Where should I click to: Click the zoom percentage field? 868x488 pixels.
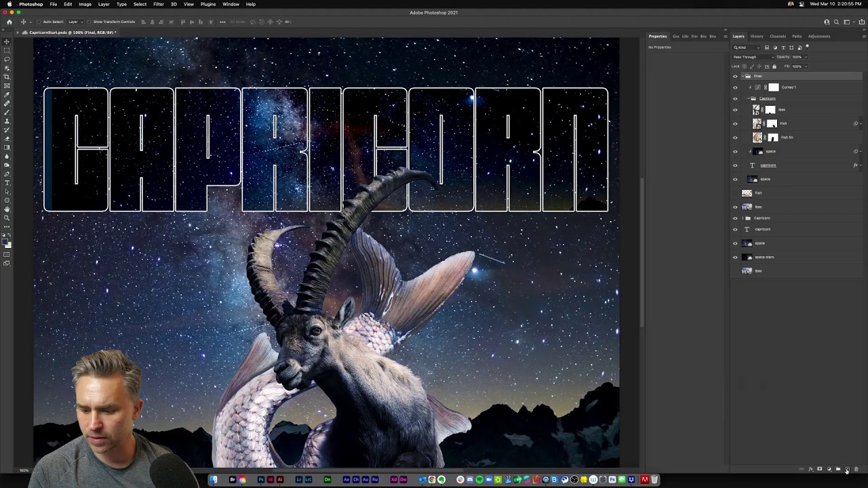point(24,470)
